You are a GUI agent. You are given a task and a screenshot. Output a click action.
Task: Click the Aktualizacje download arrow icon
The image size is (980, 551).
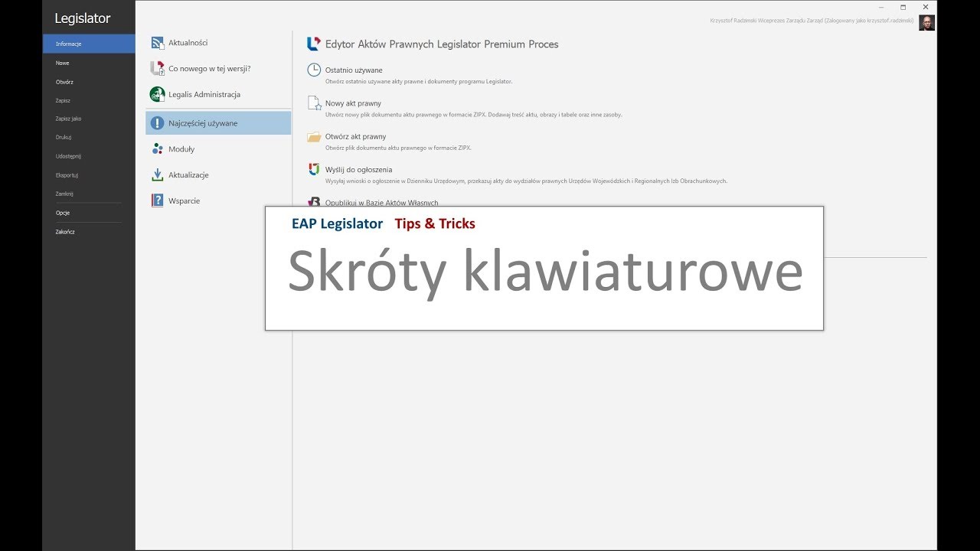(157, 174)
